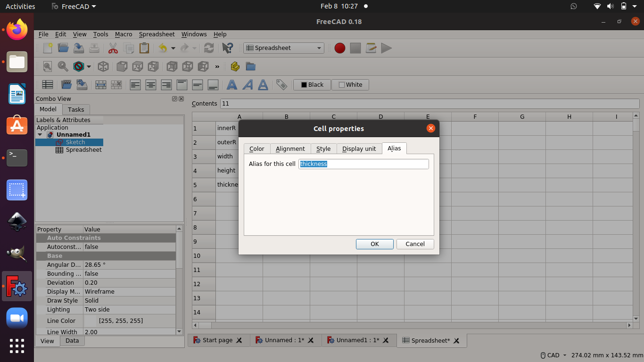Activate the What's This help cursor icon
The image size is (644, 362).
pos(227,48)
